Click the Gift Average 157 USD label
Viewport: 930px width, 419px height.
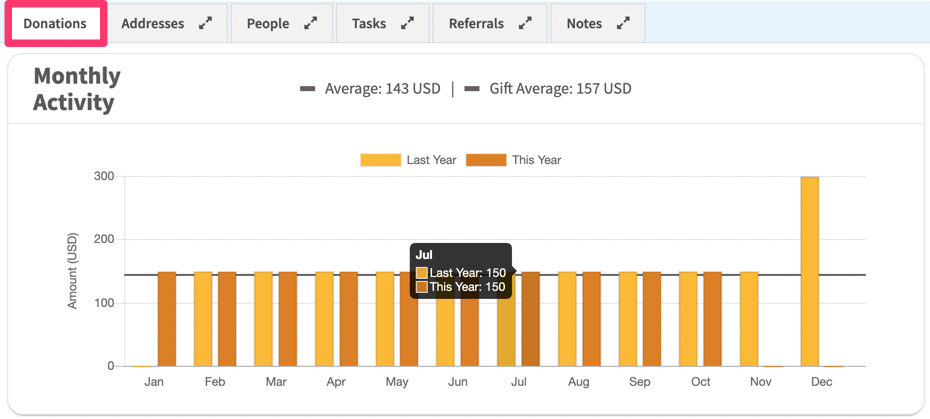pos(560,89)
